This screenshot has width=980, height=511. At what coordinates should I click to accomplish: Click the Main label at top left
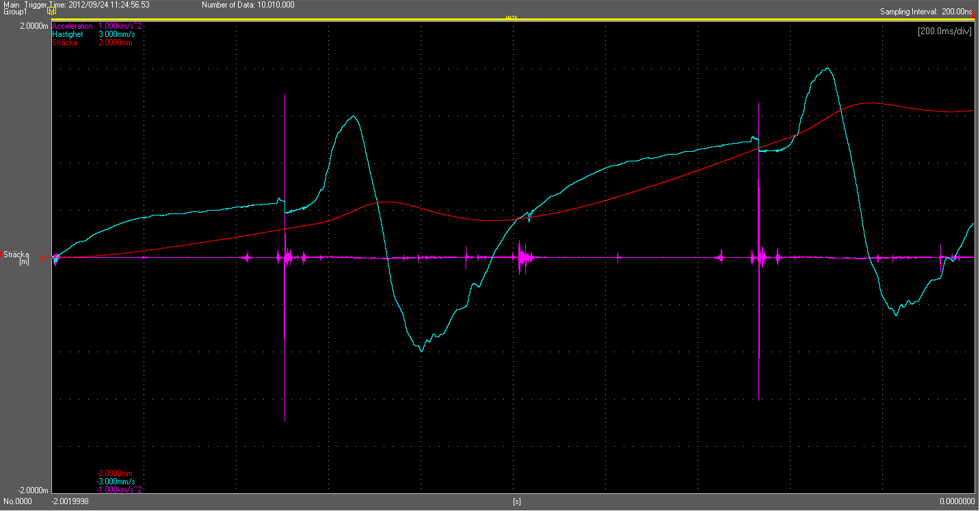[x=11, y=4]
